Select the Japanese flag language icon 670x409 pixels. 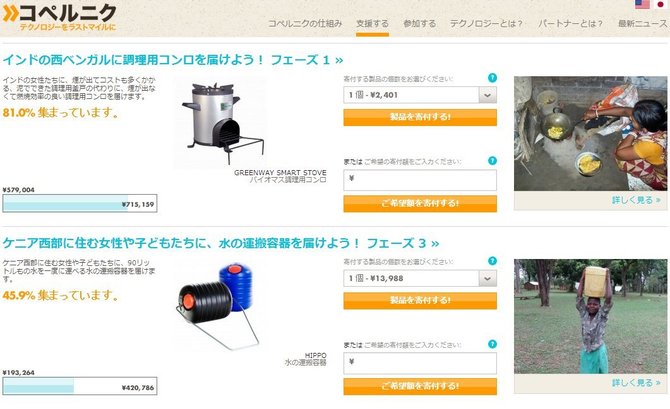pos(661,4)
